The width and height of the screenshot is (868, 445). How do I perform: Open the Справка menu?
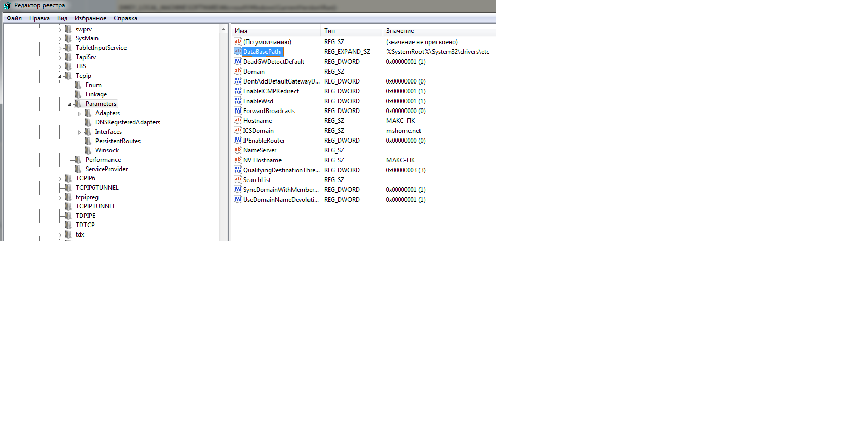tap(125, 18)
